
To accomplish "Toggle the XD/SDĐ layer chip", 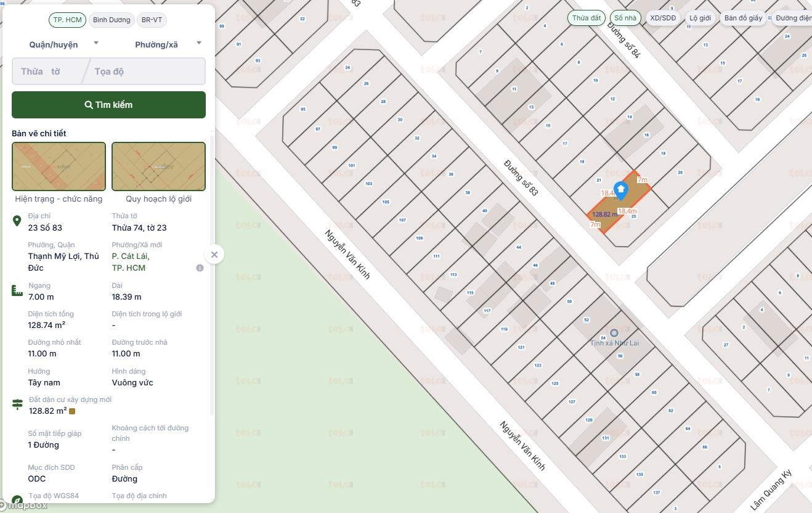I will (663, 18).
